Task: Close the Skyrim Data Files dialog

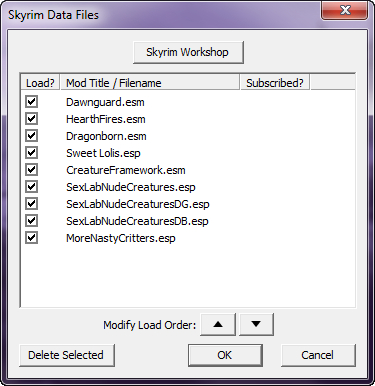Action: pyautogui.click(x=345, y=10)
